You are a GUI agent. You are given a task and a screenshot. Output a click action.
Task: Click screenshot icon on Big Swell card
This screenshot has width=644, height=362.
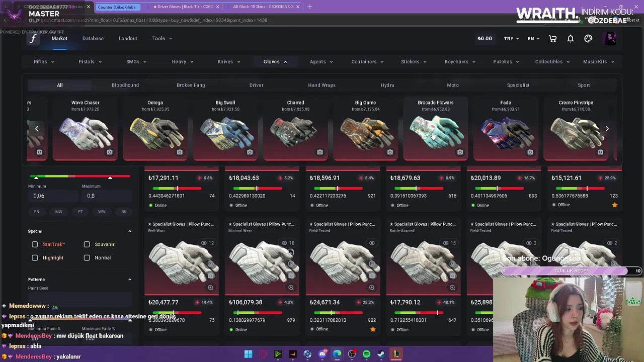[250, 152]
